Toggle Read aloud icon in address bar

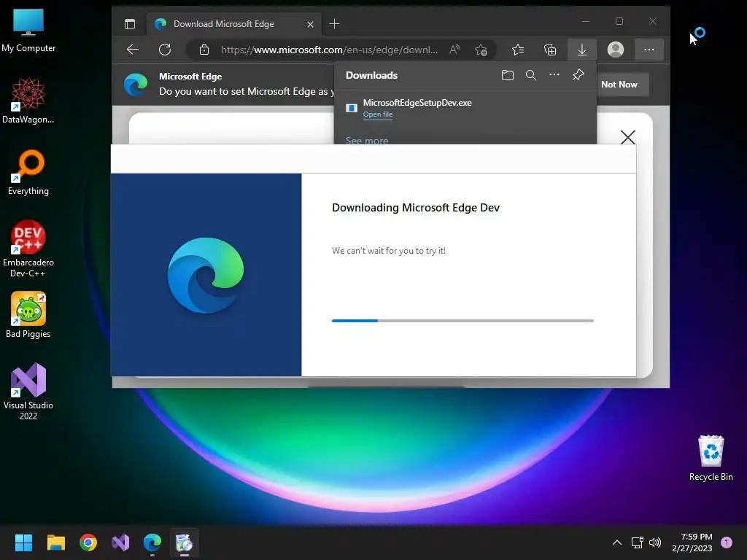tap(455, 50)
